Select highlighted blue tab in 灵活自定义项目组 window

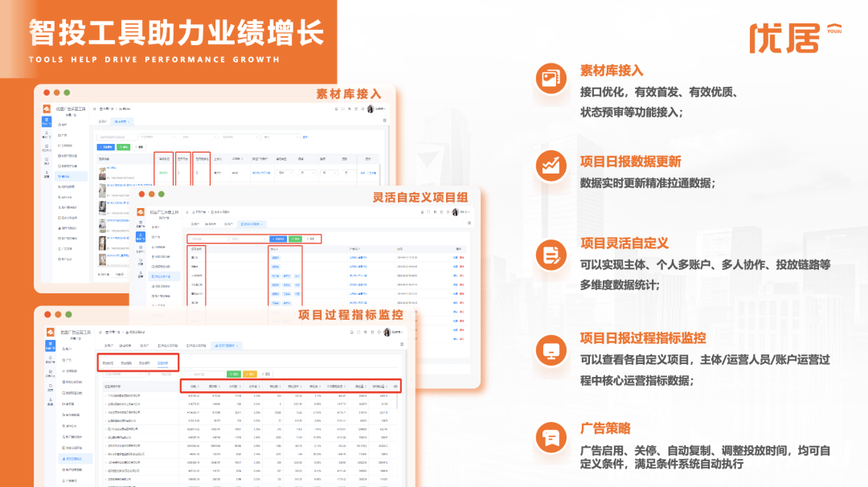pos(252,224)
